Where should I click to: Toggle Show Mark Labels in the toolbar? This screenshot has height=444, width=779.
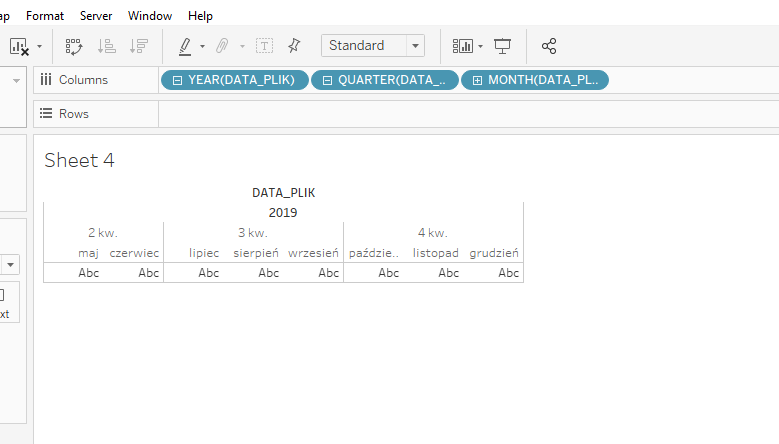(x=264, y=46)
